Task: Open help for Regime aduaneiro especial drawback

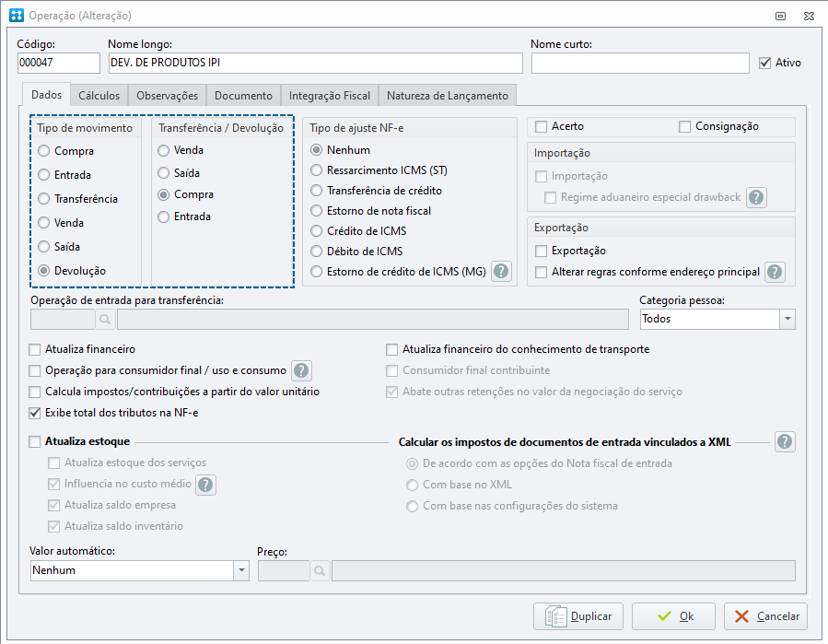Action: point(756,197)
